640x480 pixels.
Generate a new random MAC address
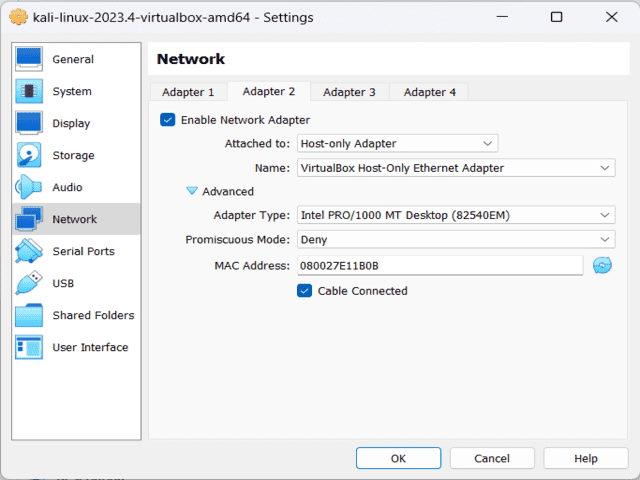point(602,265)
